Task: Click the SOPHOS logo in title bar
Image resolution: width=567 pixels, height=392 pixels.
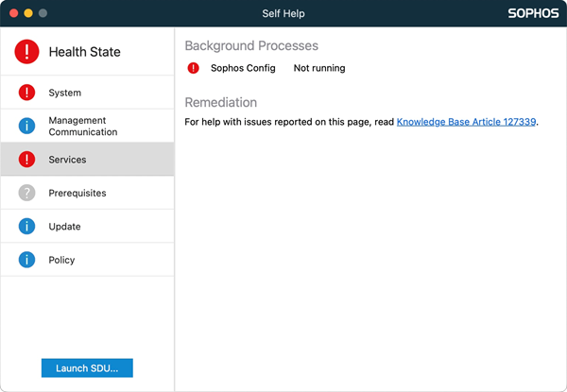Action: click(533, 13)
